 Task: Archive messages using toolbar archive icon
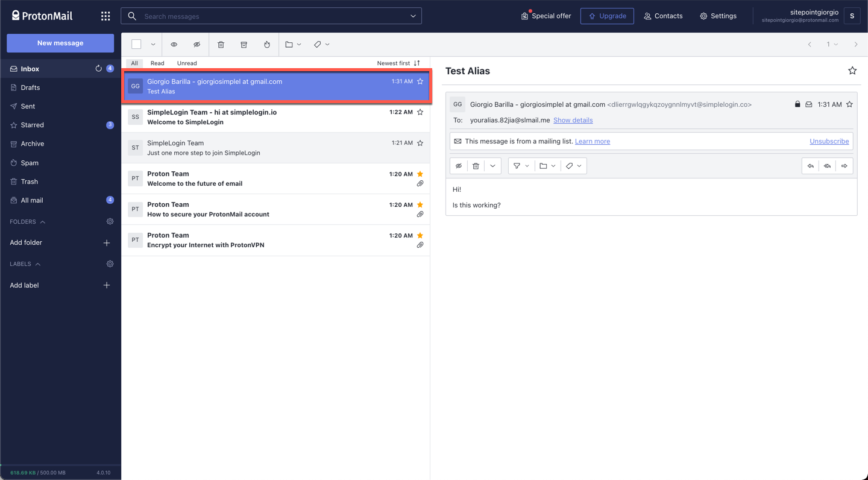click(244, 45)
